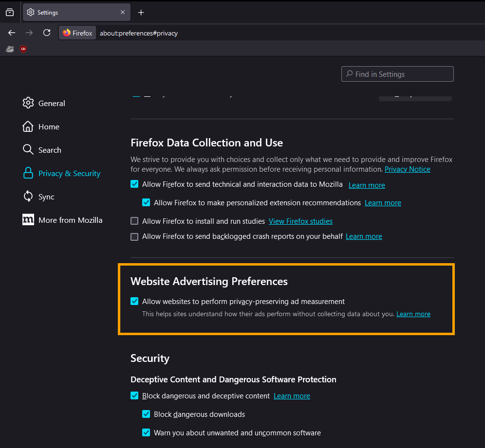
Task: Open Learn more for deceptive content
Action: pyautogui.click(x=292, y=396)
